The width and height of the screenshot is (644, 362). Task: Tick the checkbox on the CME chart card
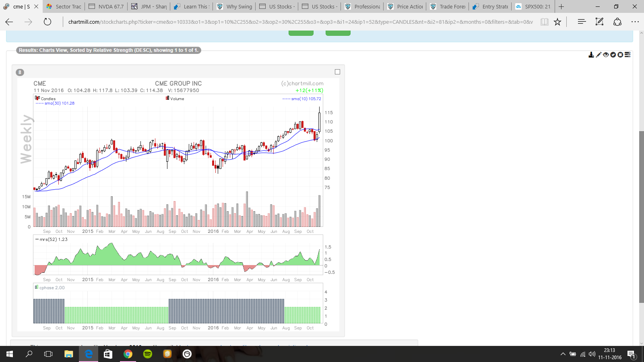[x=337, y=72]
